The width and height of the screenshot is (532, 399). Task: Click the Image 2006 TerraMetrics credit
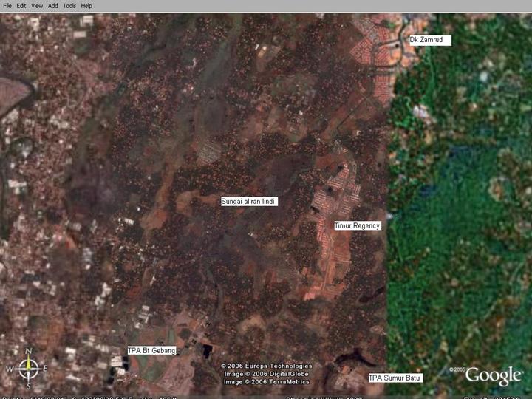pos(267,382)
